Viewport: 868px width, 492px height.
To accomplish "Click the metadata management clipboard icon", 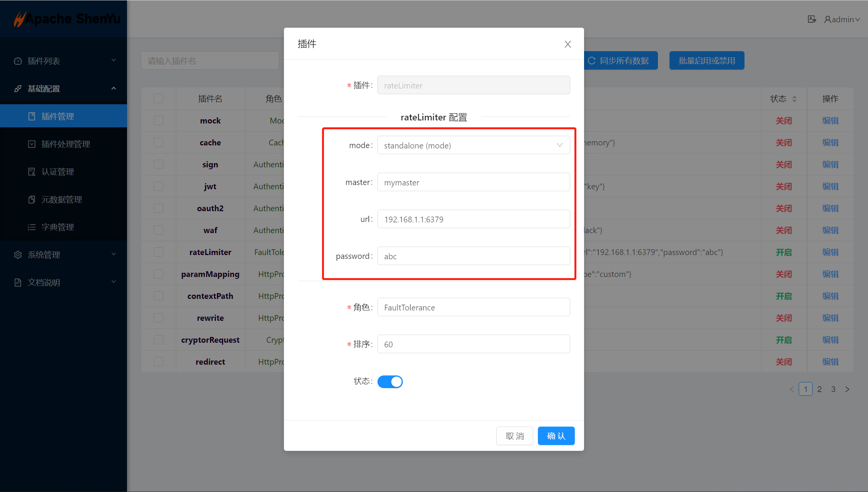I will point(32,200).
